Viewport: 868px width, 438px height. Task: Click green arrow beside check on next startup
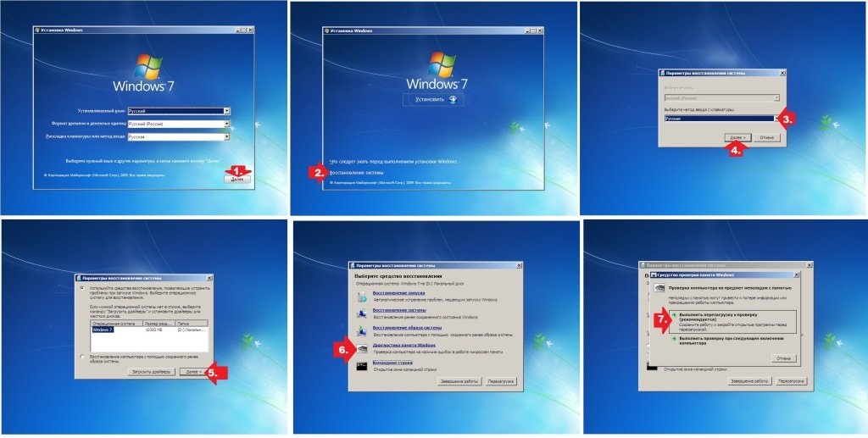[672, 338]
